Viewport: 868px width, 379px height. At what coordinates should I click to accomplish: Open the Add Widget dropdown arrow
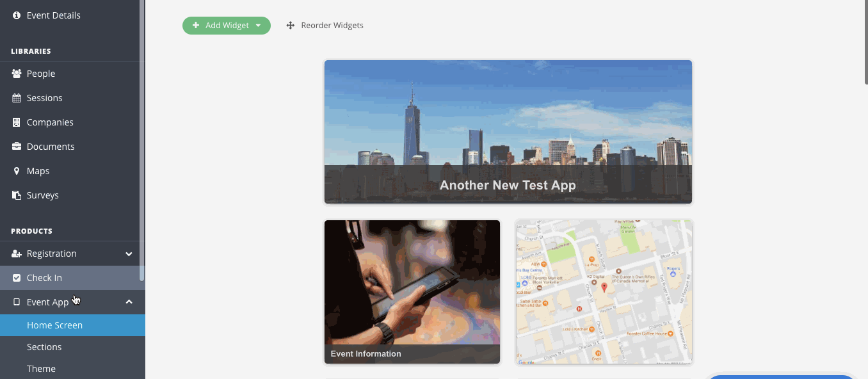[x=258, y=26]
